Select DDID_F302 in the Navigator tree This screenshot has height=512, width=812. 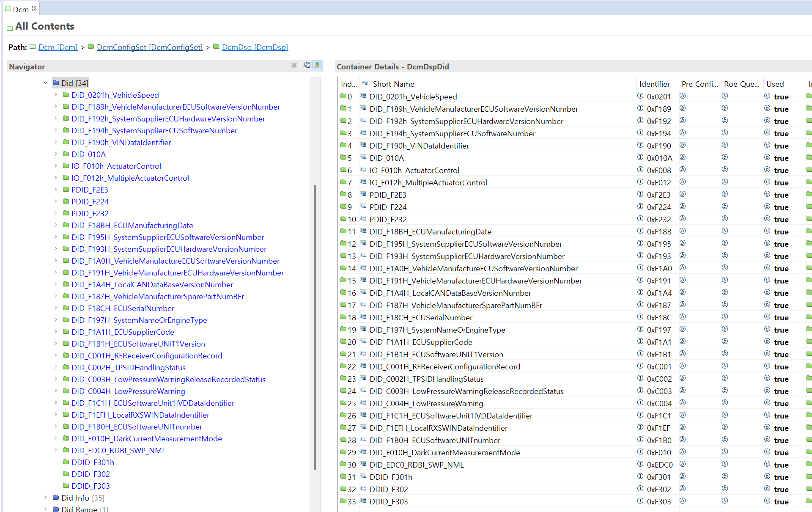[91, 474]
